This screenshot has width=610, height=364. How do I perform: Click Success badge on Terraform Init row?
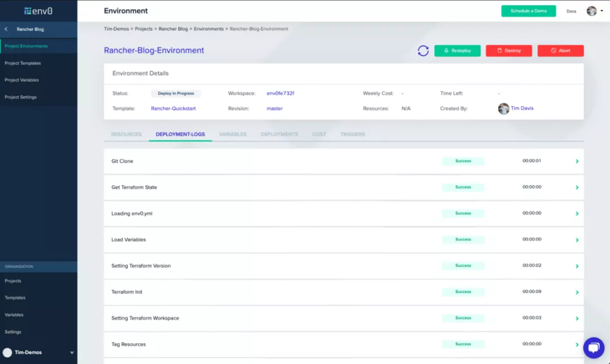463,292
